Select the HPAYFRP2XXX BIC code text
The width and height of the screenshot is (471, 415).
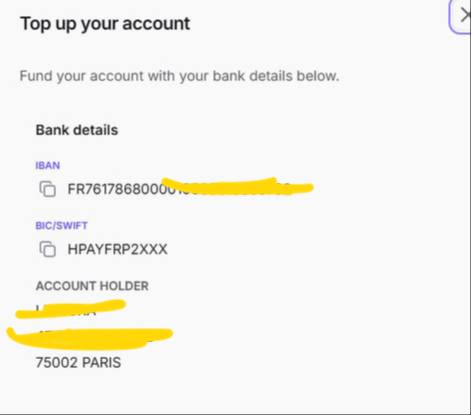(117, 249)
